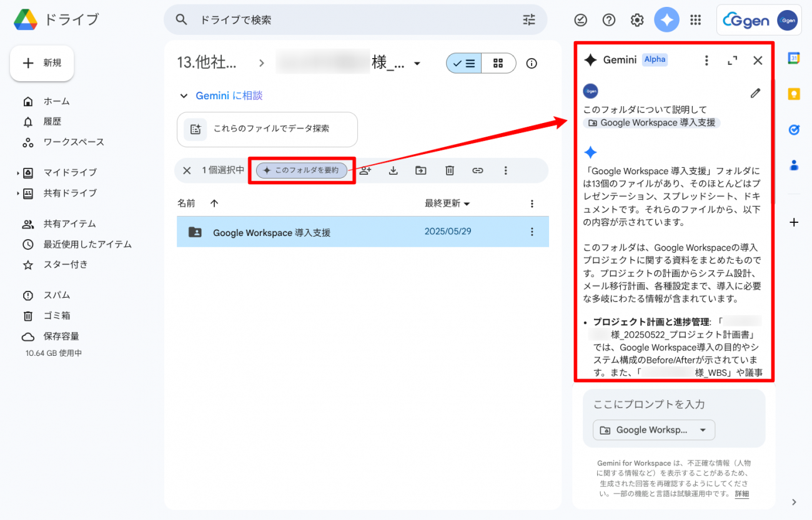
Task: Open current folder name dropdown in breadcrumb
Action: [x=417, y=64]
